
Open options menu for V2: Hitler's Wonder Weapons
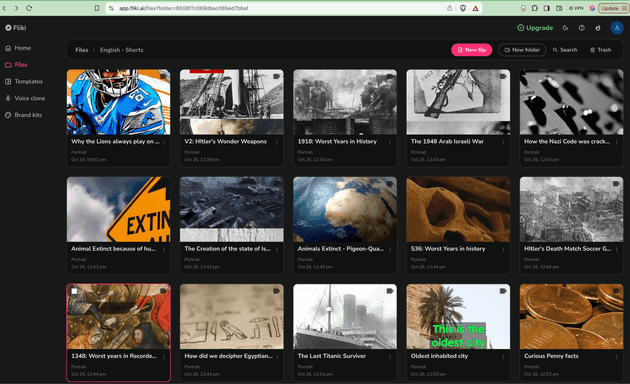click(x=277, y=142)
